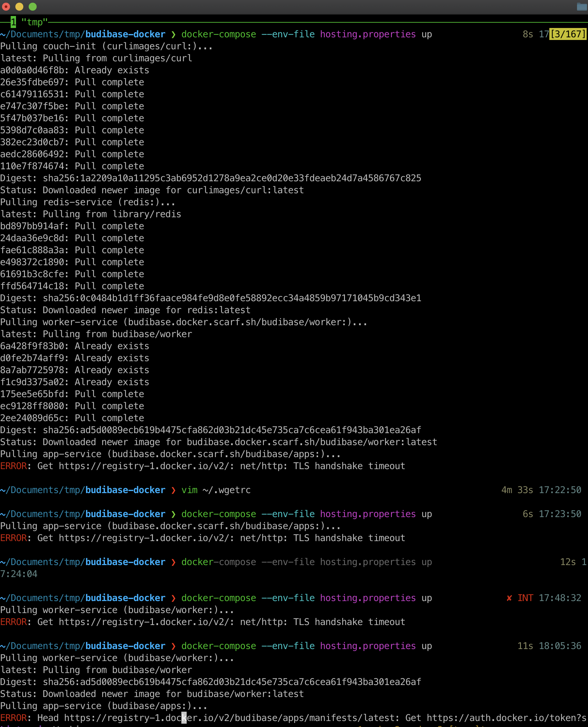This screenshot has height=727, width=588.
Task: Click "latest: Pulling from curlimages/curl"
Action: 96,58
